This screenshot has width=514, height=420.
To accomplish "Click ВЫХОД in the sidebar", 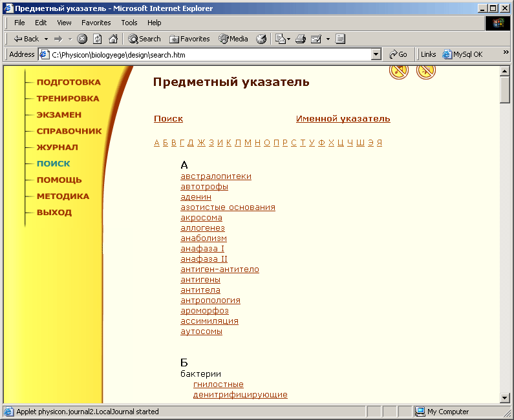I will coord(54,213).
